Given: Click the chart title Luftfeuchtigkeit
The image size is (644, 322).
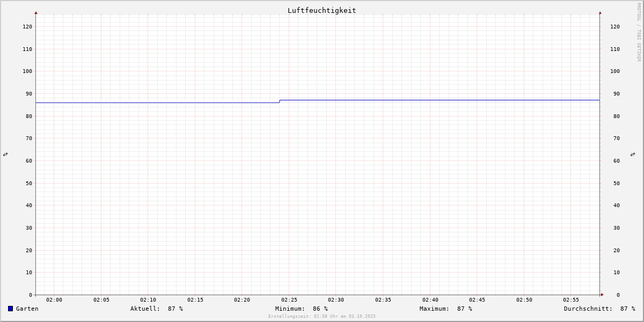Looking at the screenshot, I should (x=322, y=10).
